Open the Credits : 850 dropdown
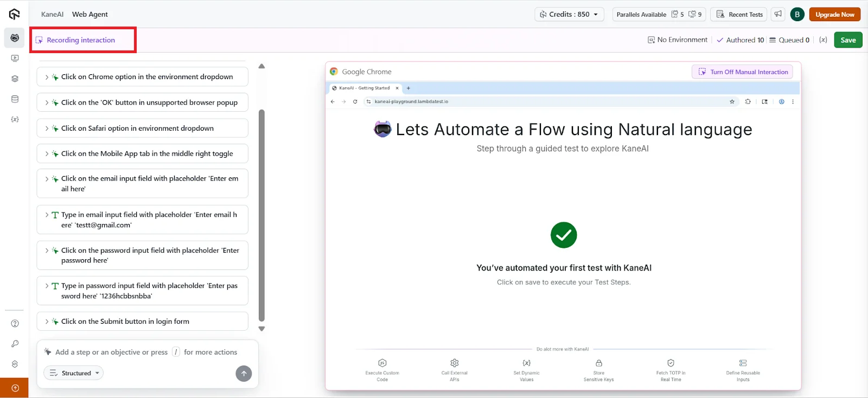This screenshot has height=398, width=868. pyautogui.click(x=569, y=14)
